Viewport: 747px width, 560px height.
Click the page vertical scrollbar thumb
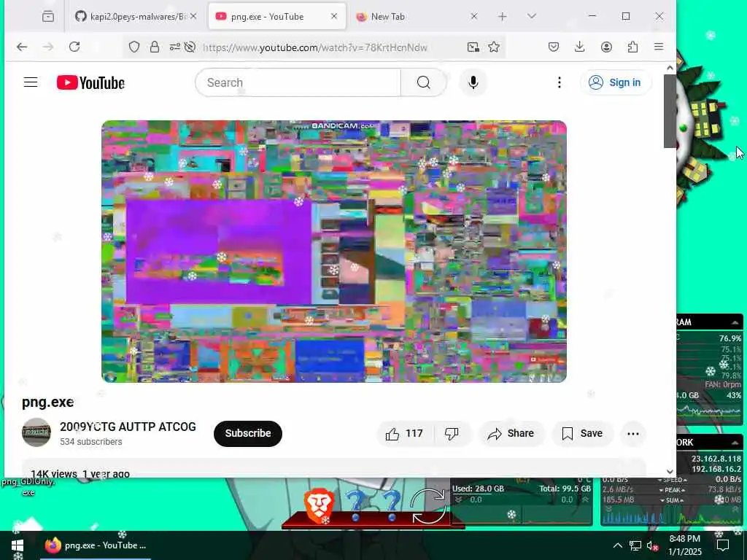click(670, 111)
